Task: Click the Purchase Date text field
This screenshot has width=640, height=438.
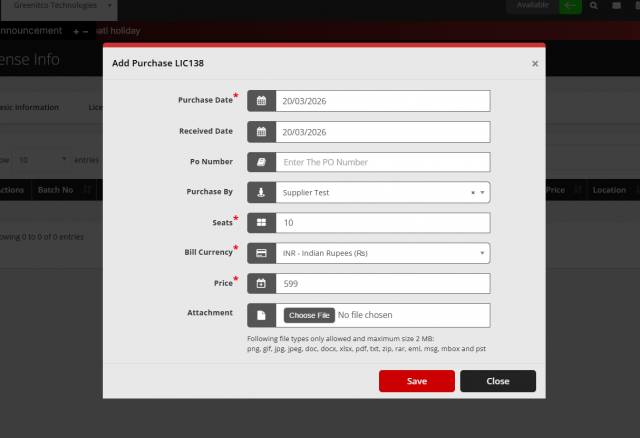Action: (383, 101)
